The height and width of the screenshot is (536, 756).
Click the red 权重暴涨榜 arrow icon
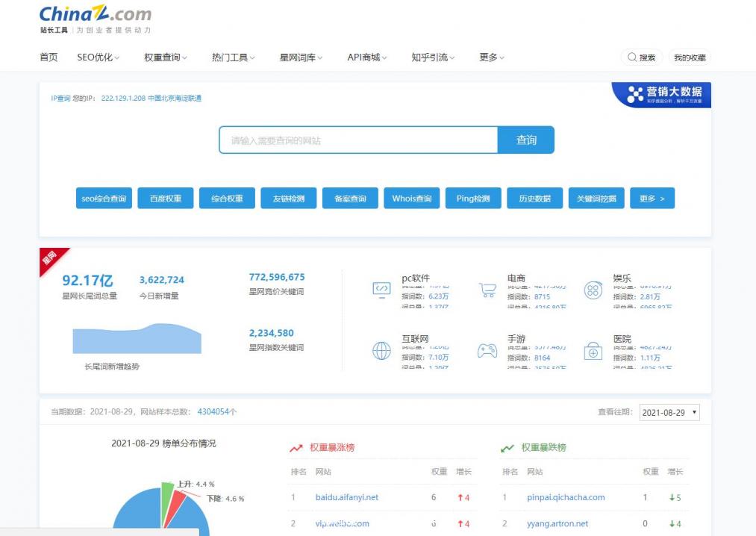point(296,448)
